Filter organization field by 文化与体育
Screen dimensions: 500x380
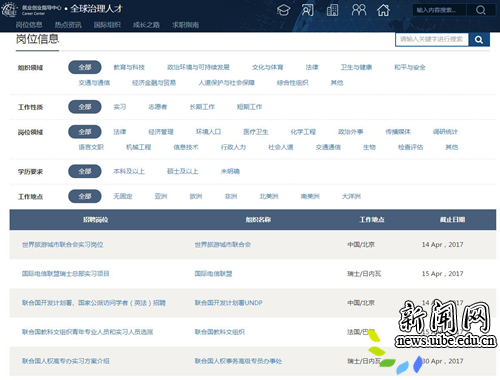pyautogui.click(x=268, y=67)
